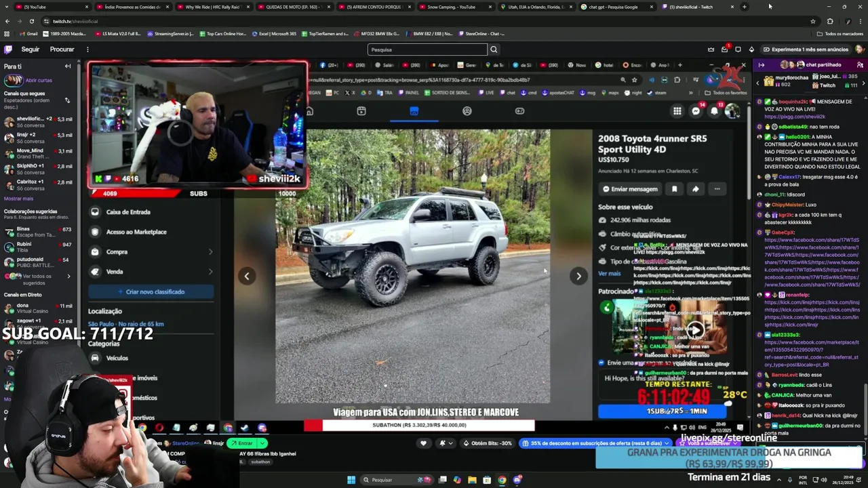Switch to chat gpt Pesquisa Google tab
Image resolution: width=868 pixels, height=488 pixels.
point(616,7)
